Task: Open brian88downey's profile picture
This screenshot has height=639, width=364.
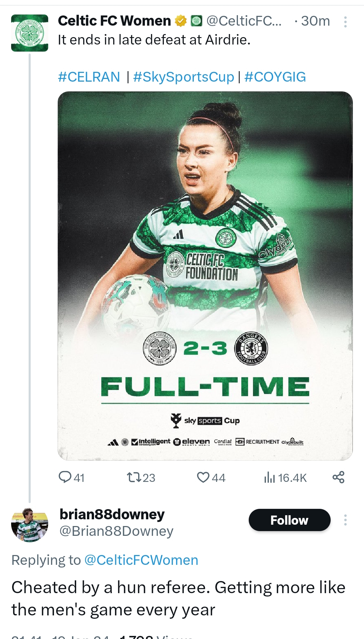Action: [30, 525]
